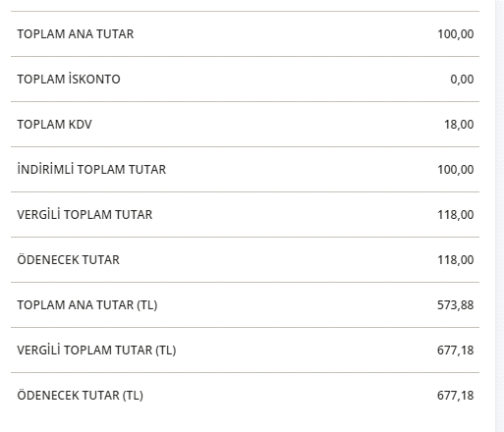Select the TOPLAM ANA TUTAR (TL) label

click(x=87, y=305)
